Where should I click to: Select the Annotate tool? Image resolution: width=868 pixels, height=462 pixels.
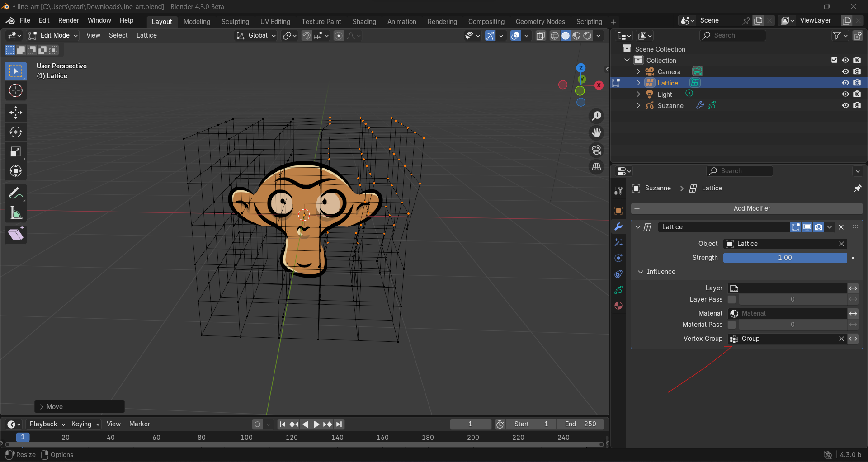[x=16, y=193]
